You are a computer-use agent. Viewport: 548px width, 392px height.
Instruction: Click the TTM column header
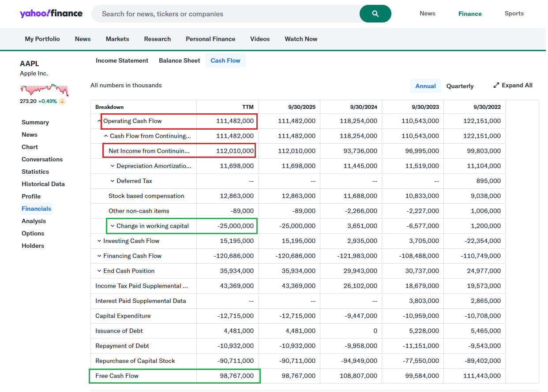(248, 107)
